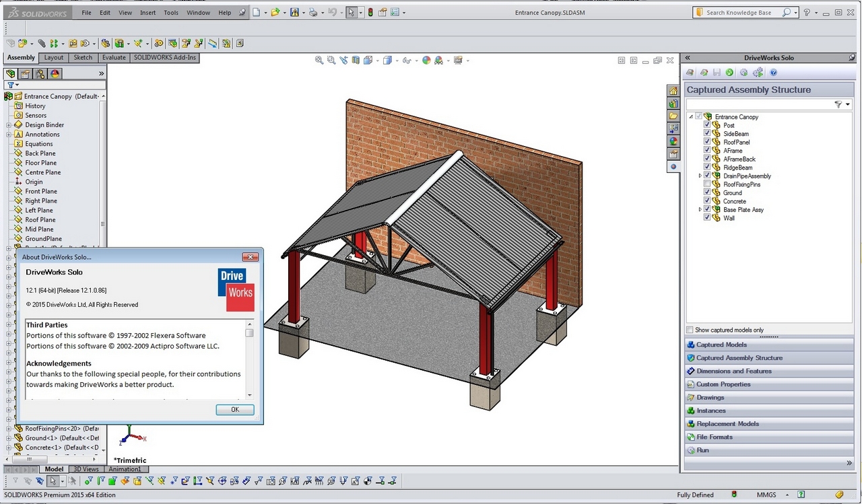Open the FeatureManager design tree tab icon
The image size is (862, 504).
coord(11,73)
